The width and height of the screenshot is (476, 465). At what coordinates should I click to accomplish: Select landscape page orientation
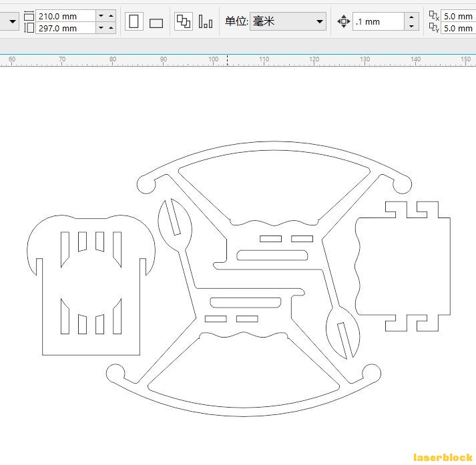(156, 23)
